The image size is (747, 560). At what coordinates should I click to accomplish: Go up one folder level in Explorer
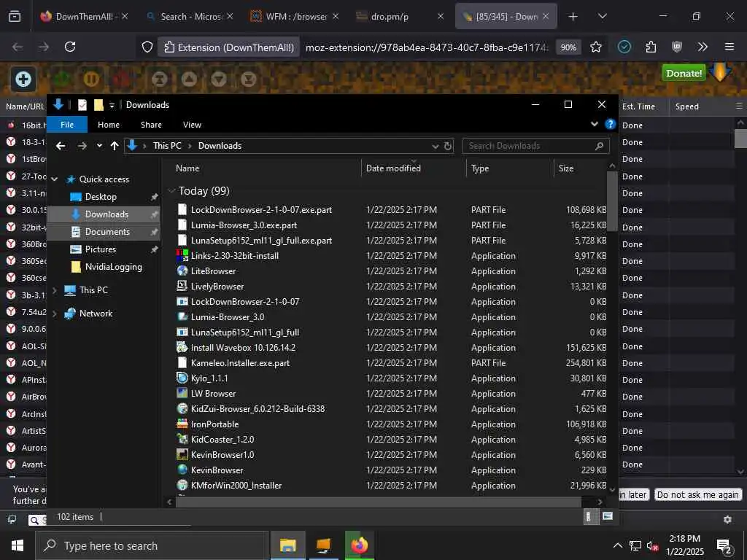115,146
